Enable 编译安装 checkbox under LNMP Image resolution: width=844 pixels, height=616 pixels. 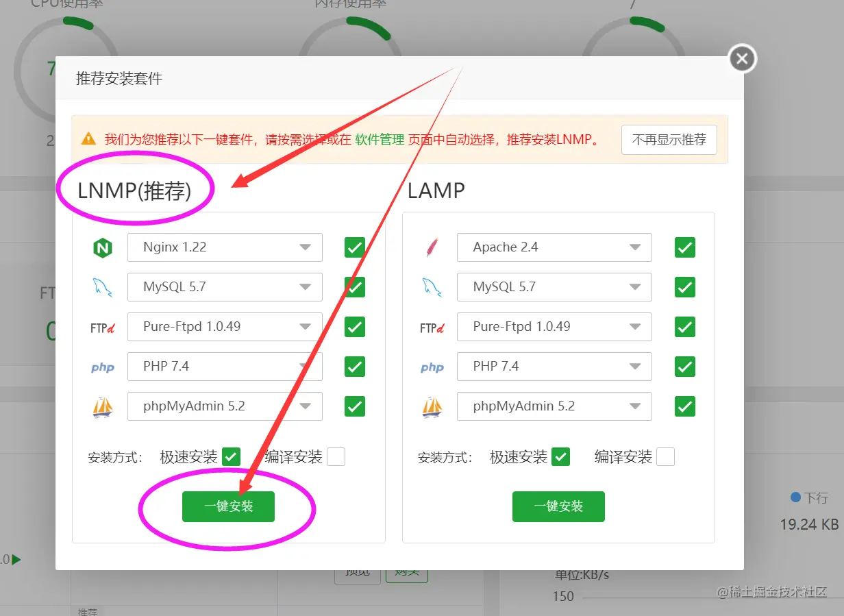pyautogui.click(x=336, y=456)
